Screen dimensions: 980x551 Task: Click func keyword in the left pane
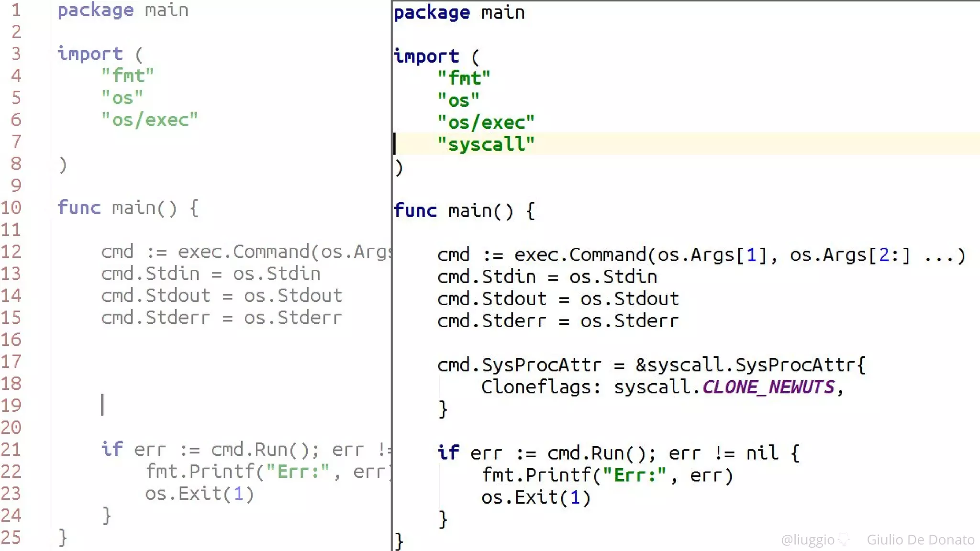[79, 208]
